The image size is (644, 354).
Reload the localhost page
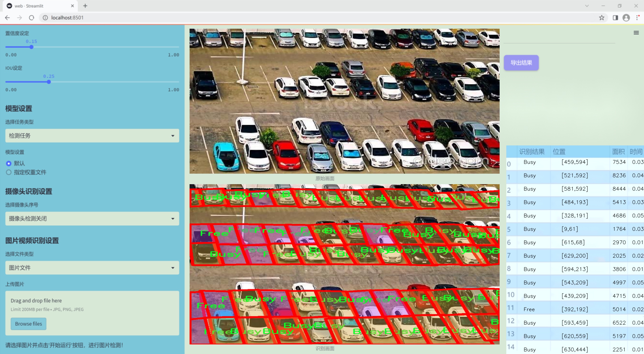point(32,18)
